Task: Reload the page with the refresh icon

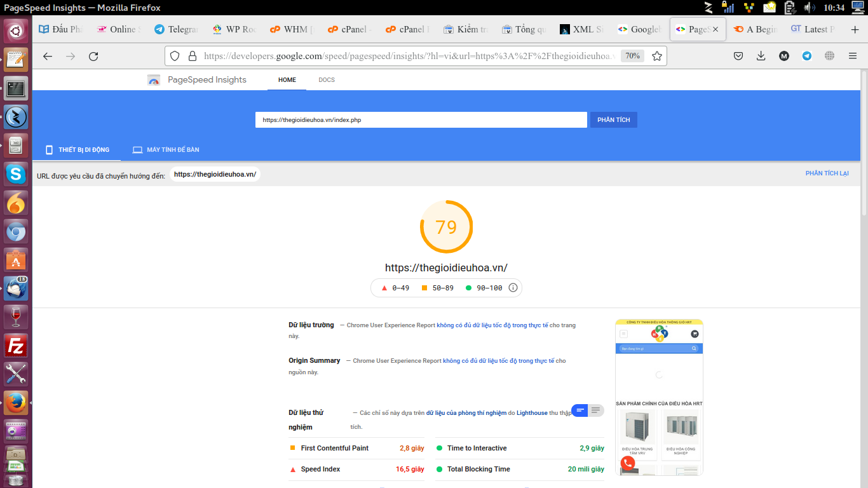Action: point(93,56)
